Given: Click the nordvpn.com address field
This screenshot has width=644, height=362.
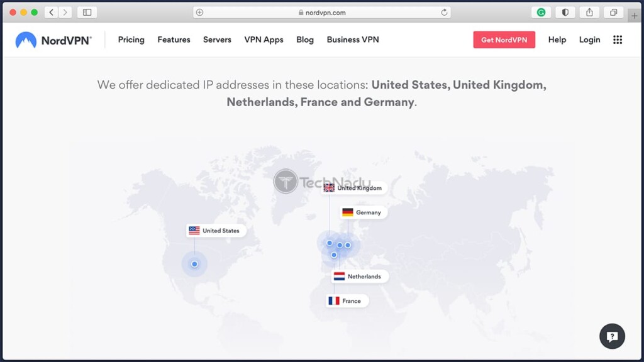Looking at the screenshot, I should click(322, 13).
